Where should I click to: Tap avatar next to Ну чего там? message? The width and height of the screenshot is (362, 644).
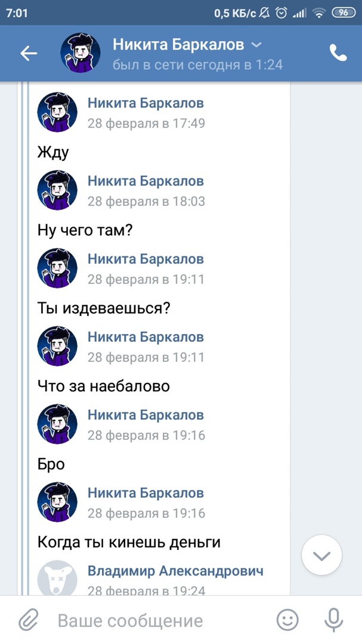[x=57, y=191]
